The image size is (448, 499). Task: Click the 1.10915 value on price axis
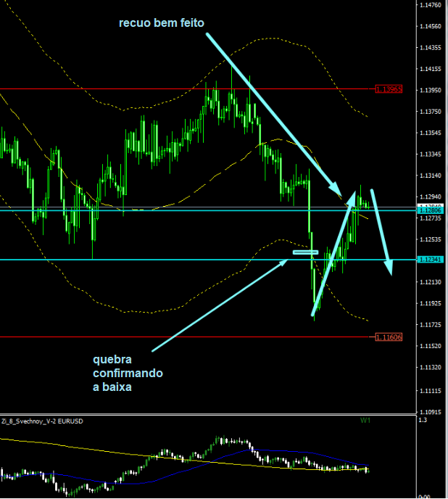[431, 411]
